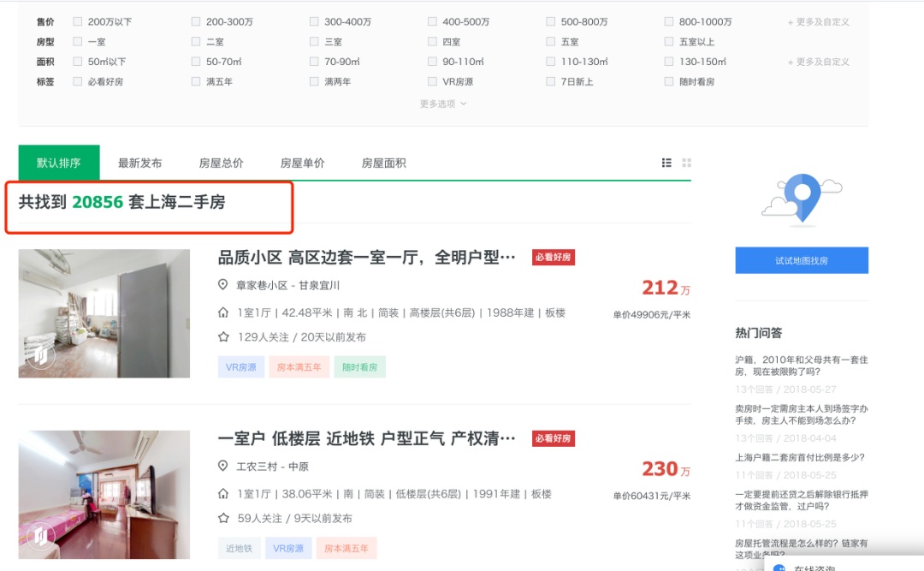Check the 200万以下 price filter
The height and width of the screenshot is (571, 924).
click(78, 22)
